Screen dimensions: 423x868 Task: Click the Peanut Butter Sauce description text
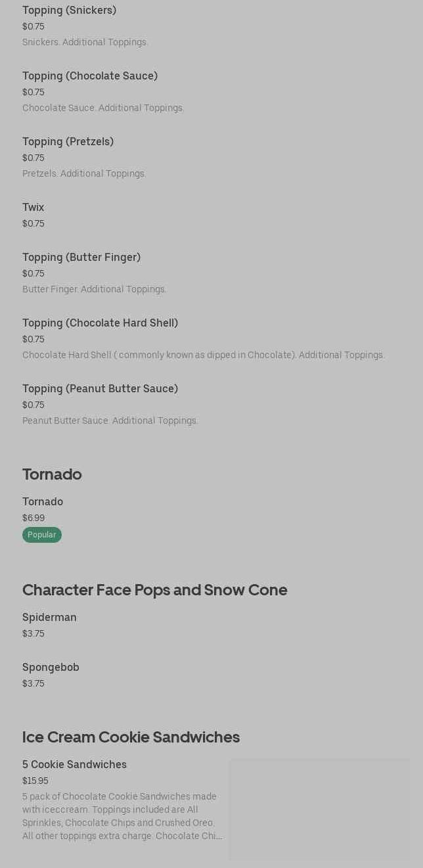(x=110, y=421)
